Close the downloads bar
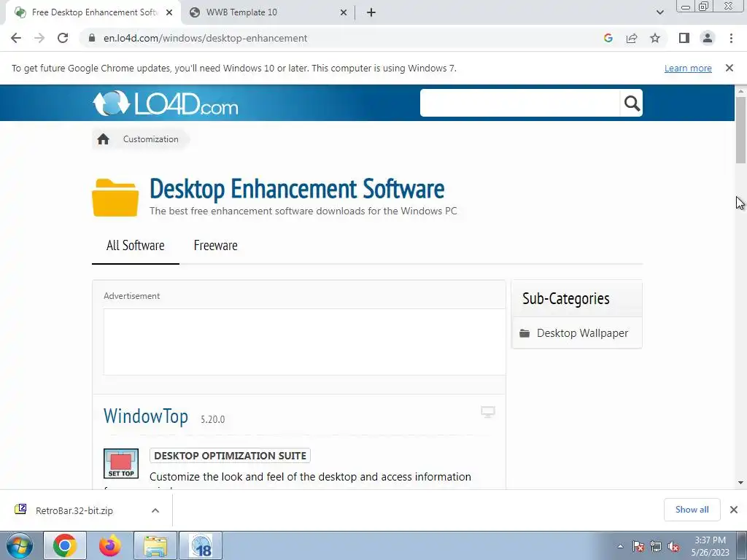The width and height of the screenshot is (747, 560). click(x=734, y=510)
